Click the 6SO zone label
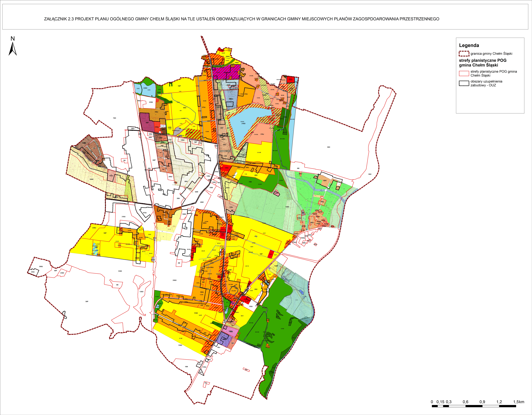 tap(185, 108)
